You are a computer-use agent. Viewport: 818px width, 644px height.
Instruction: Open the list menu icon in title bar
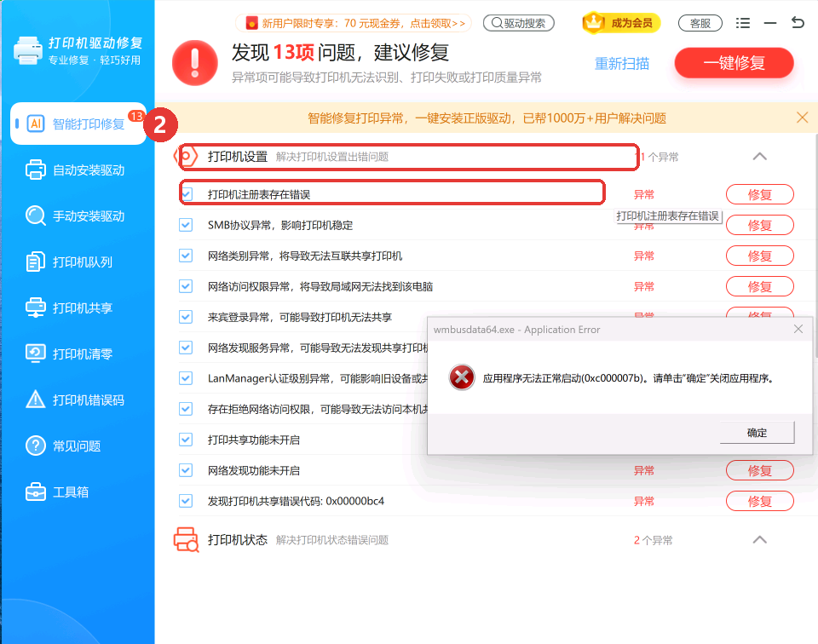(x=743, y=23)
